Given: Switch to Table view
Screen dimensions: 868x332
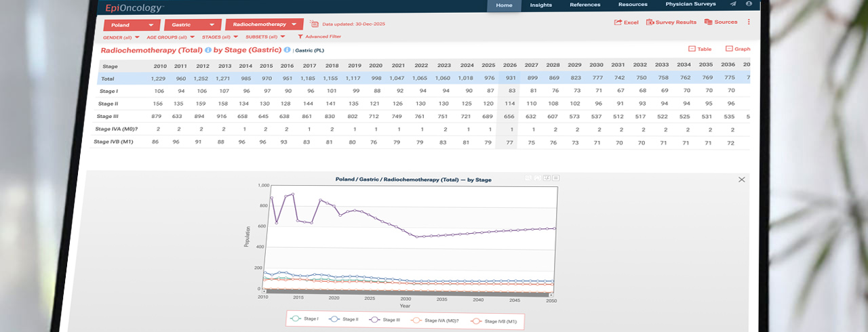Looking at the screenshot, I should (x=700, y=49).
